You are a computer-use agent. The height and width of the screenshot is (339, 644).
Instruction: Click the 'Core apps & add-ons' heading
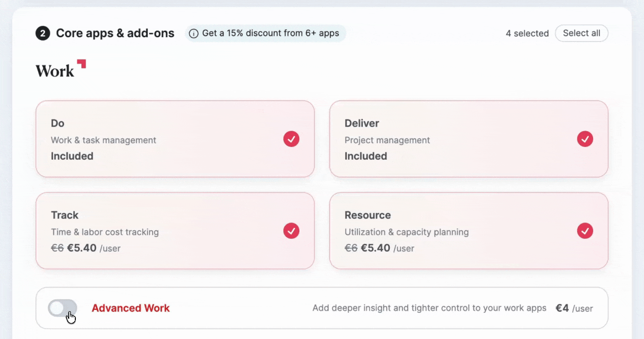[x=115, y=33]
